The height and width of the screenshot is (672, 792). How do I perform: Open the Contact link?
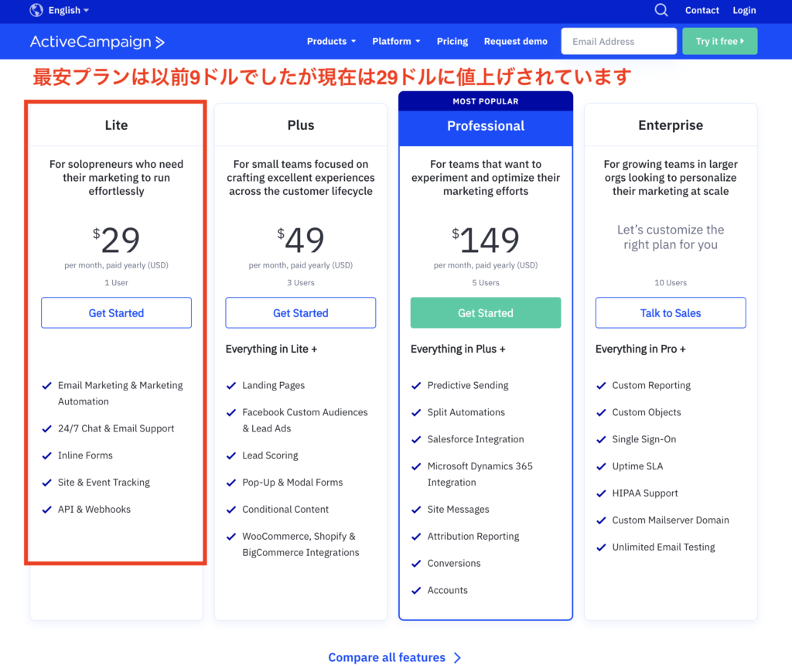[x=702, y=10]
